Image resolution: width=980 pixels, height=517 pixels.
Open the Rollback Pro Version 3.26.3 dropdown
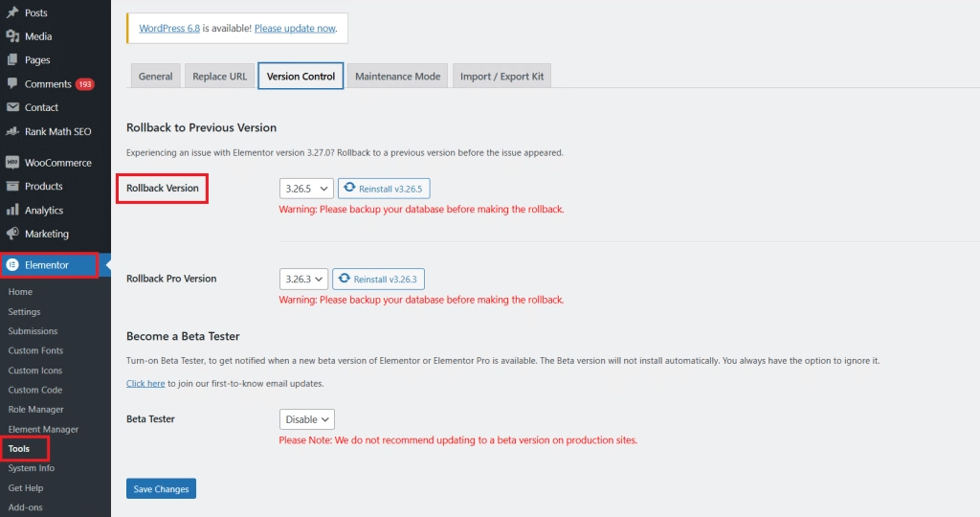coord(303,279)
